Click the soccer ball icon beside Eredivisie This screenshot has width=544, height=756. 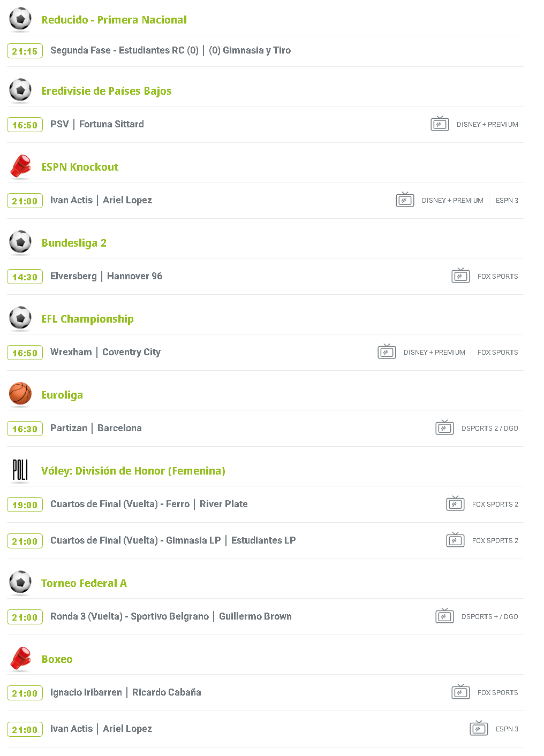20,90
